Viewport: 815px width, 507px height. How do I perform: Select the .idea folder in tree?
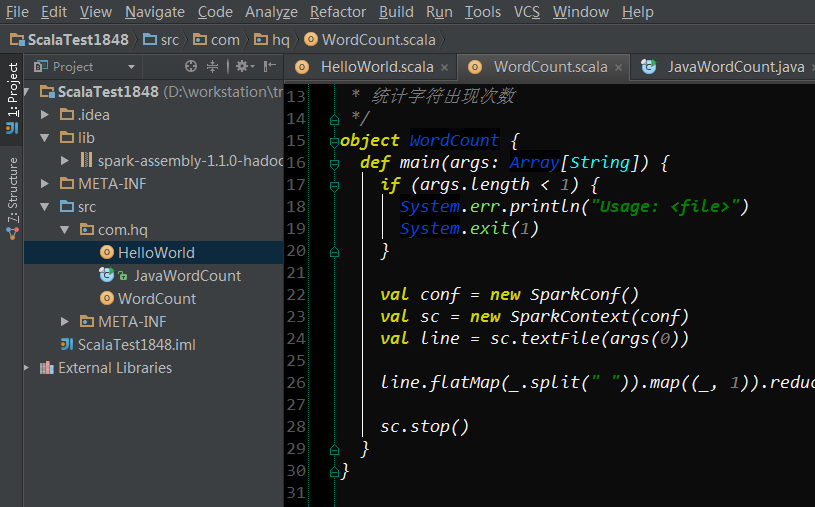(x=85, y=115)
